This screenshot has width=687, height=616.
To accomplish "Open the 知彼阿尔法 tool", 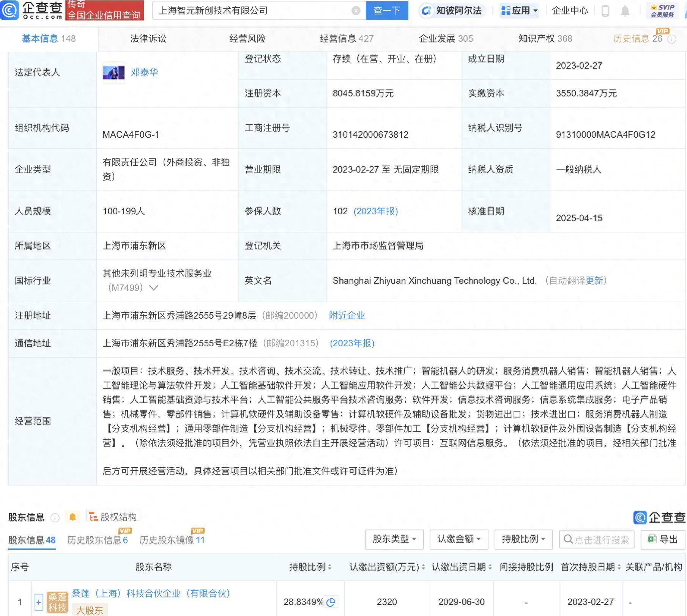I will coord(452,11).
